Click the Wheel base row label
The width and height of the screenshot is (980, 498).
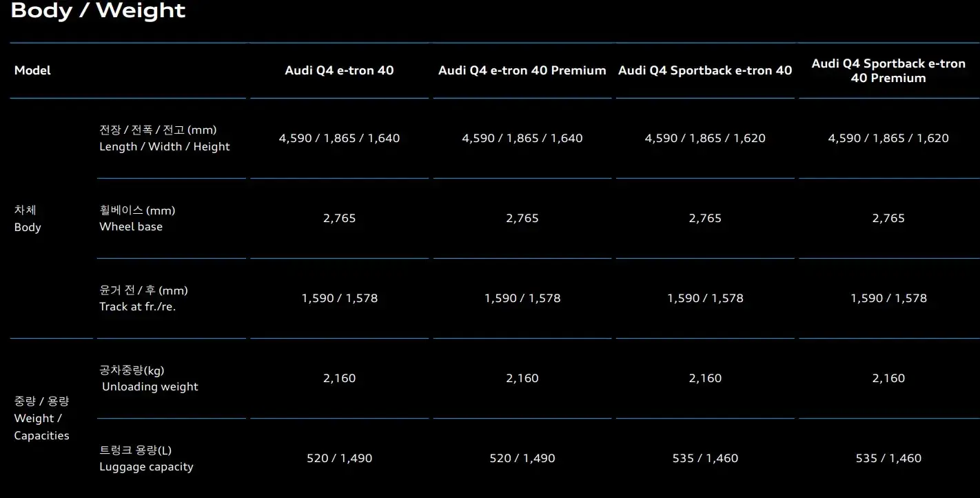point(137,218)
